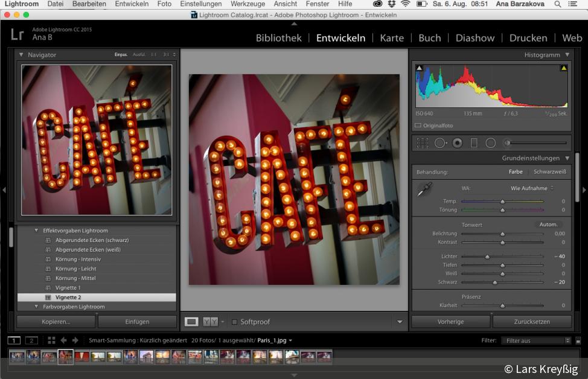
Task: Open the Radial Filter tool
Action: [490, 142]
